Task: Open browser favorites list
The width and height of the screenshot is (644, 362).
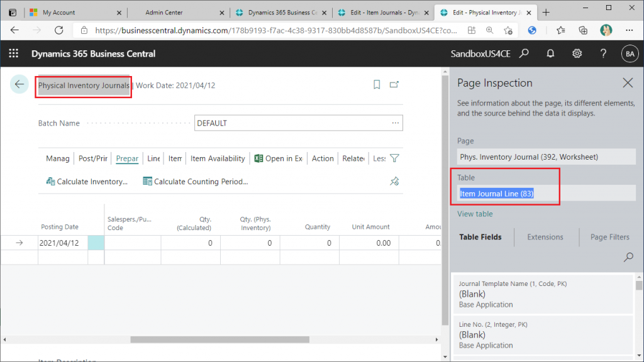Action: [560, 30]
